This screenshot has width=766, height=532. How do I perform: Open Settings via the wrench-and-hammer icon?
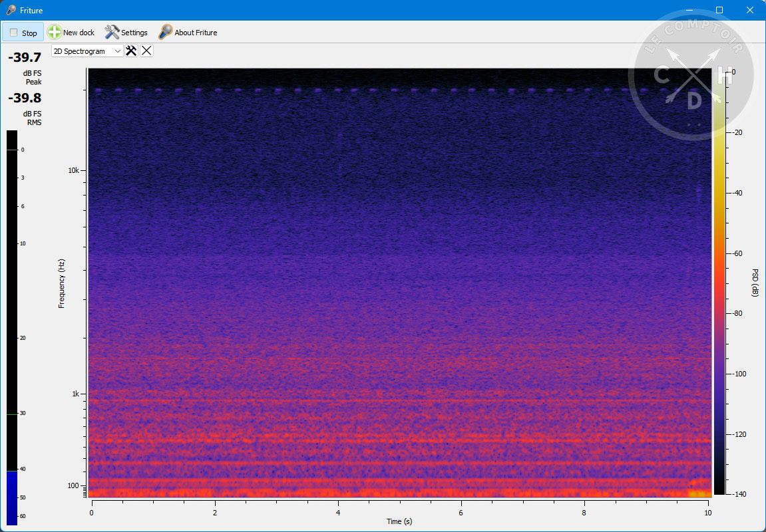(112, 32)
